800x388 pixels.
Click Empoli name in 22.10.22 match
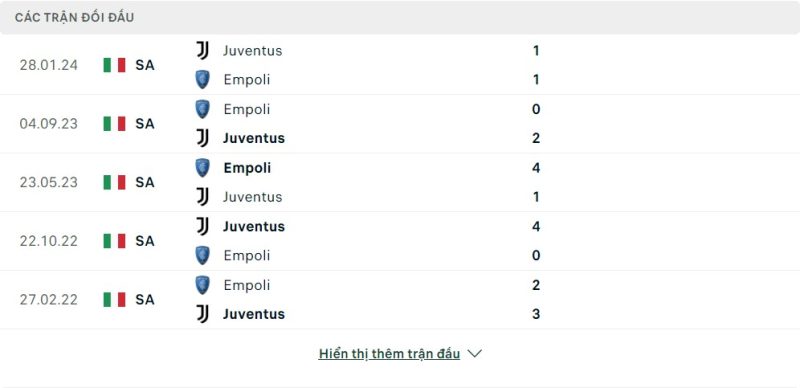[247, 256]
